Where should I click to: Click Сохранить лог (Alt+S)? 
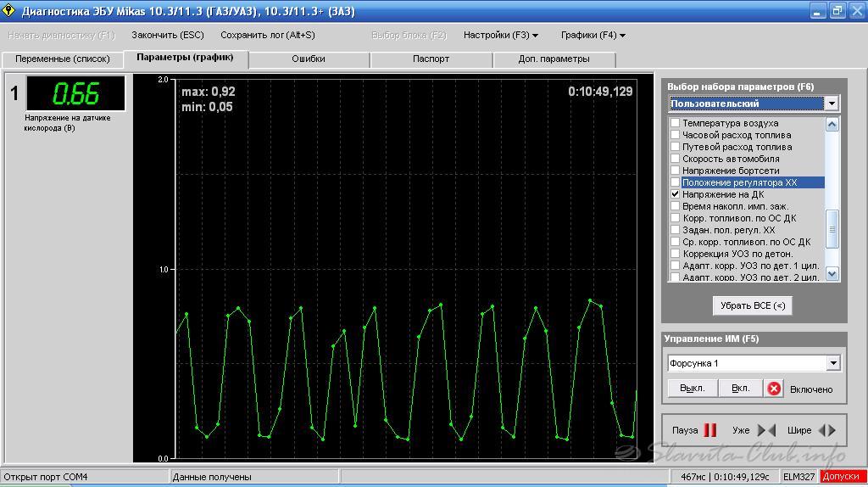coord(267,35)
